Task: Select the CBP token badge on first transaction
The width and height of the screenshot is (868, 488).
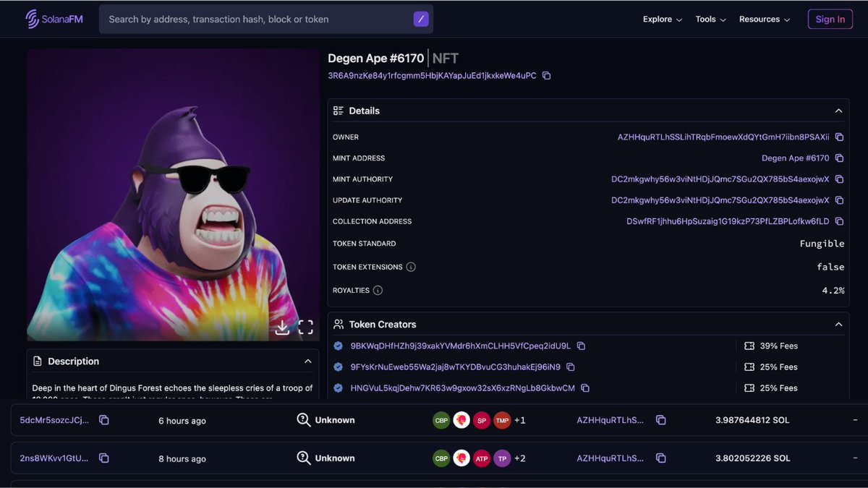Action: coord(441,419)
